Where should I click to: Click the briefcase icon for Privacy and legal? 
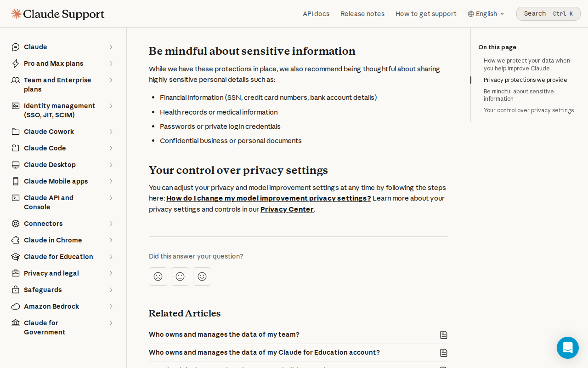[16, 273]
